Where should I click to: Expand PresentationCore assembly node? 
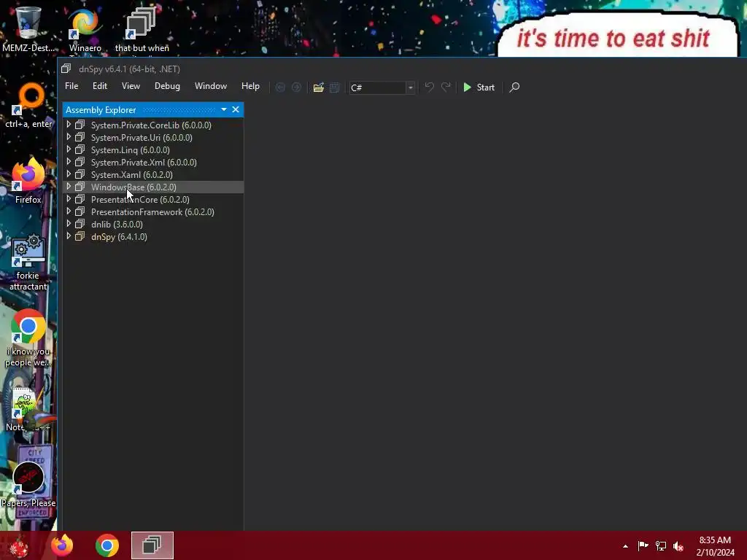click(69, 199)
